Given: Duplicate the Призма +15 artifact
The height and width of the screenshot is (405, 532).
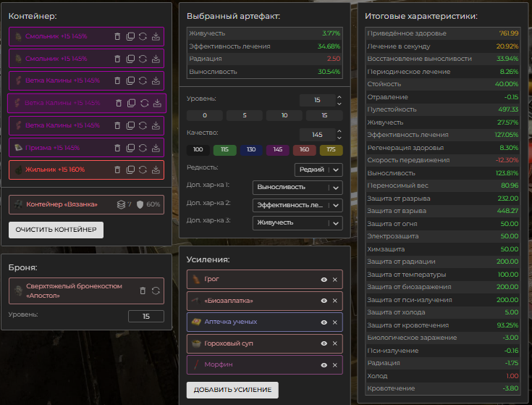Looking at the screenshot, I should coord(131,148).
